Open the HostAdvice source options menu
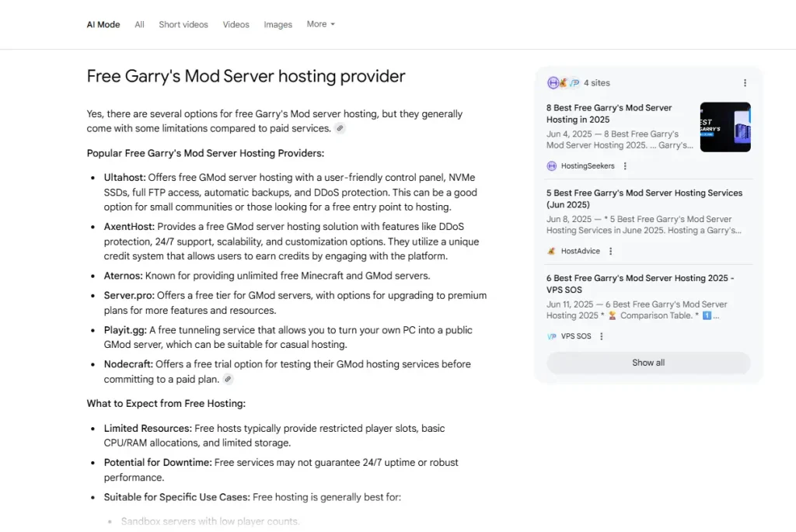Viewport: 796px width, 532px height. click(x=611, y=251)
